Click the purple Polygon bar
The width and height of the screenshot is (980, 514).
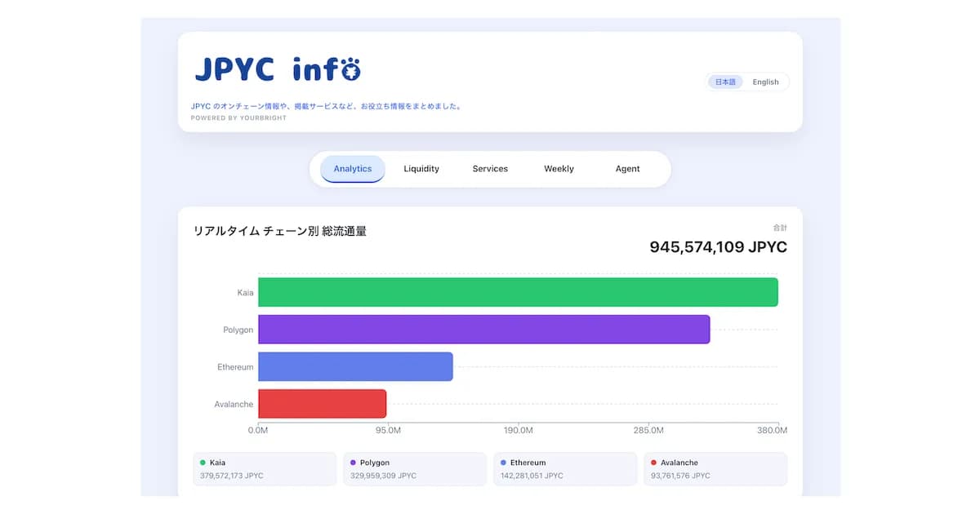(x=483, y=330)
